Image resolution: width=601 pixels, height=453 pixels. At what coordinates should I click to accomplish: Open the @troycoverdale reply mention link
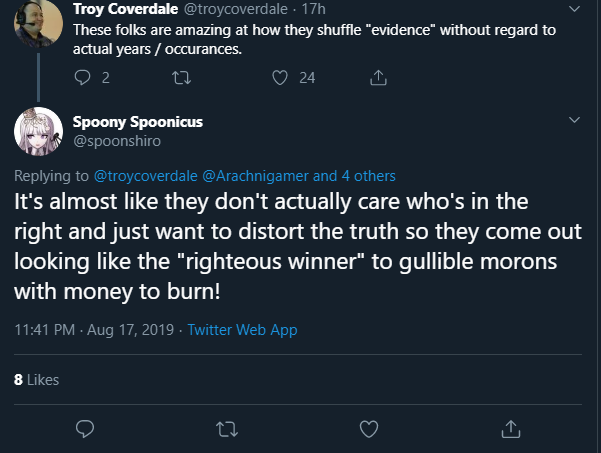(x=146, y=176)
